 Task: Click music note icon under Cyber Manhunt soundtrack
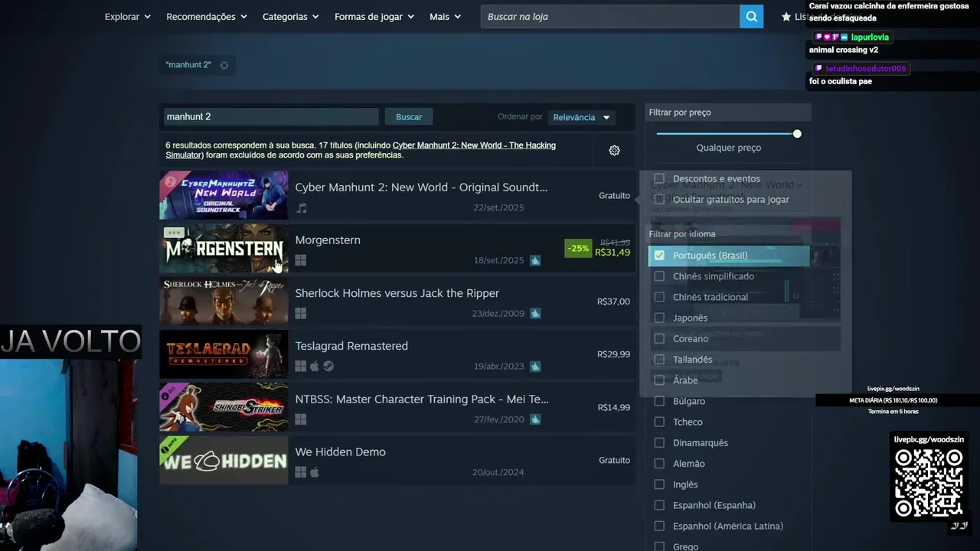(x=302, y=208)
